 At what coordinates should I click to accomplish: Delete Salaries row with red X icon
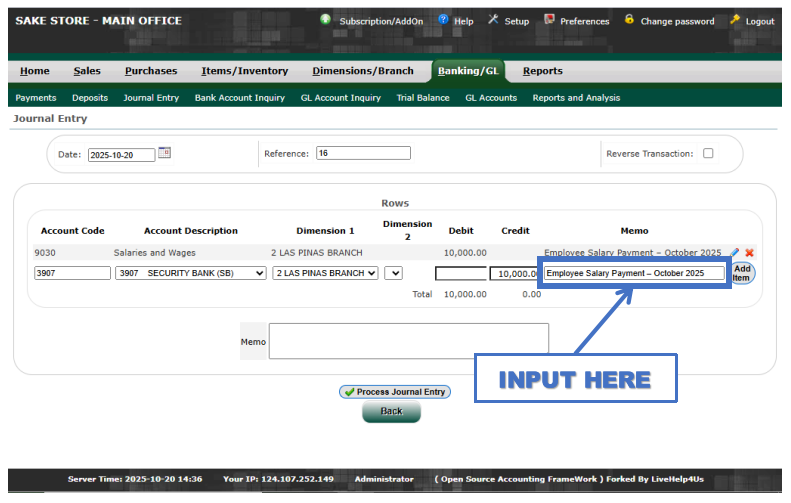point(749,253)
